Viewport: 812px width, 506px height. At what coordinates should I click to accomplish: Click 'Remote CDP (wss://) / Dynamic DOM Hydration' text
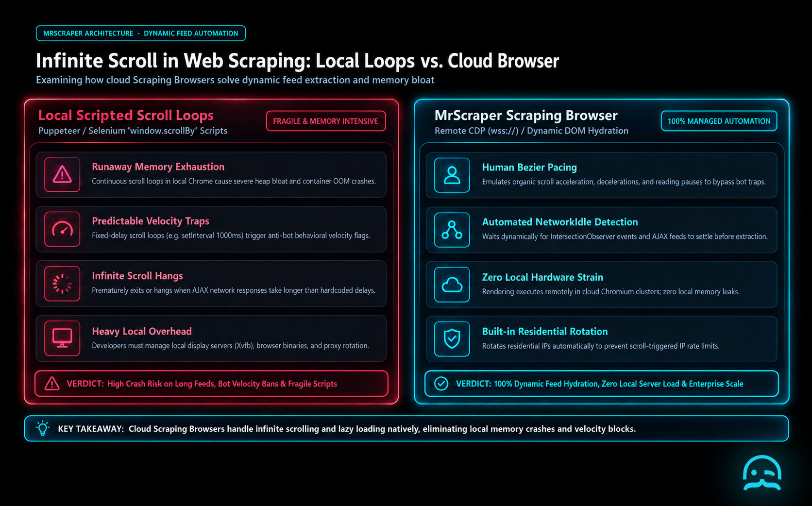[x=531, y=131]
